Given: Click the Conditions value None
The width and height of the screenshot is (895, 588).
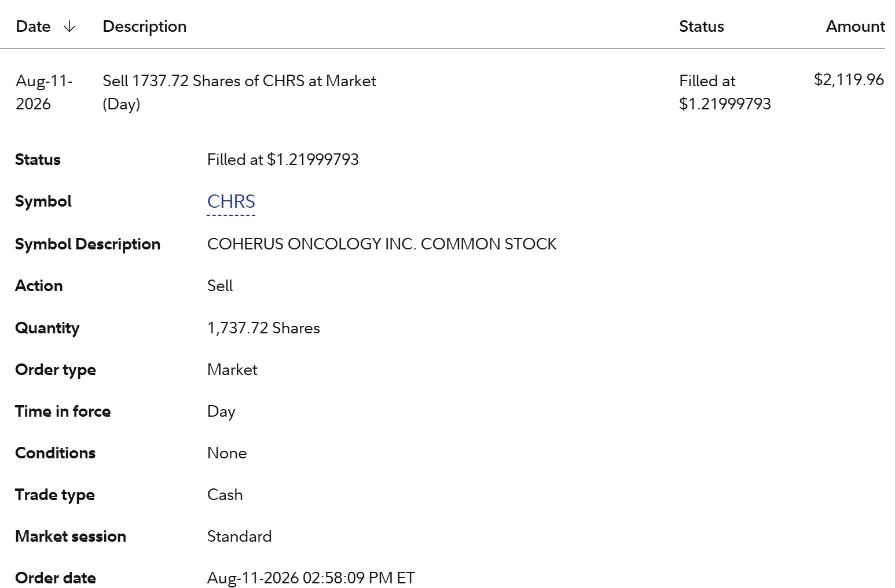Looking at the screenshot, I should [x=227, y=453].
